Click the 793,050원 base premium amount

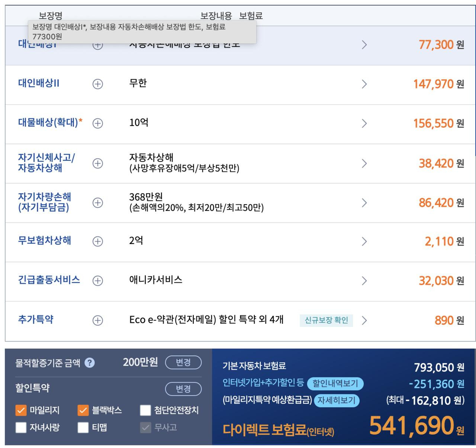(439, 367)
